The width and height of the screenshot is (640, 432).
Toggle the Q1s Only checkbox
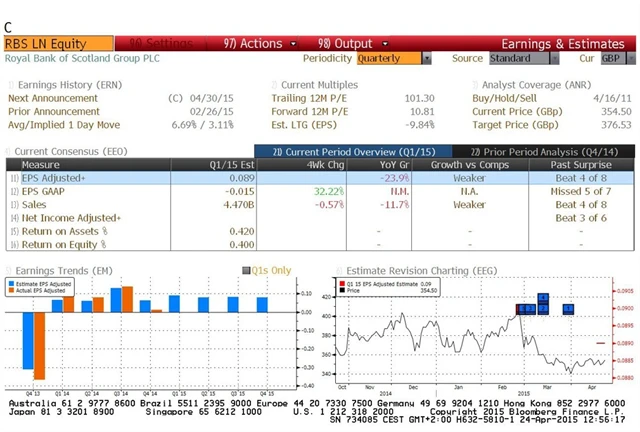[x=246, y=270]
